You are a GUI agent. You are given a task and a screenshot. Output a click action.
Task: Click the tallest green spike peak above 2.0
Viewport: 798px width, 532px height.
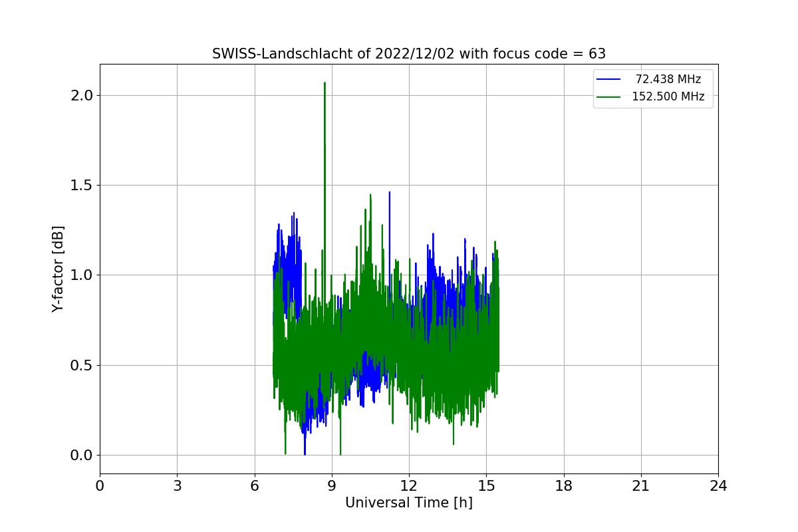click(325, 84)
